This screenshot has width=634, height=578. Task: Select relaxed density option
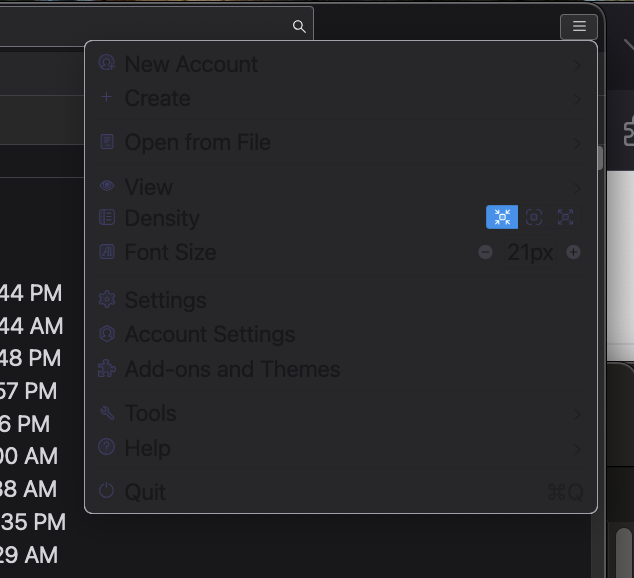pos(565,217)
